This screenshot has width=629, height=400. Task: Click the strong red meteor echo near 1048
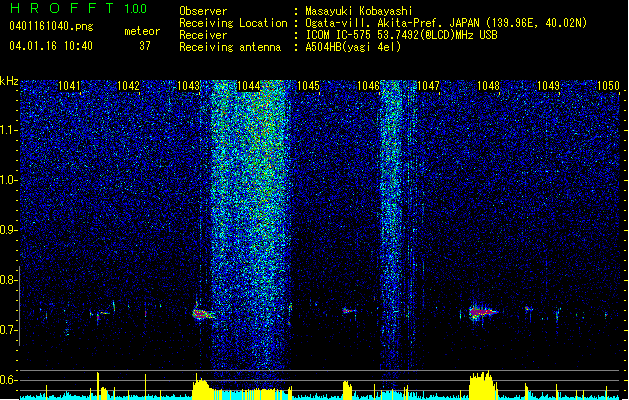click(x=483, y=312)
